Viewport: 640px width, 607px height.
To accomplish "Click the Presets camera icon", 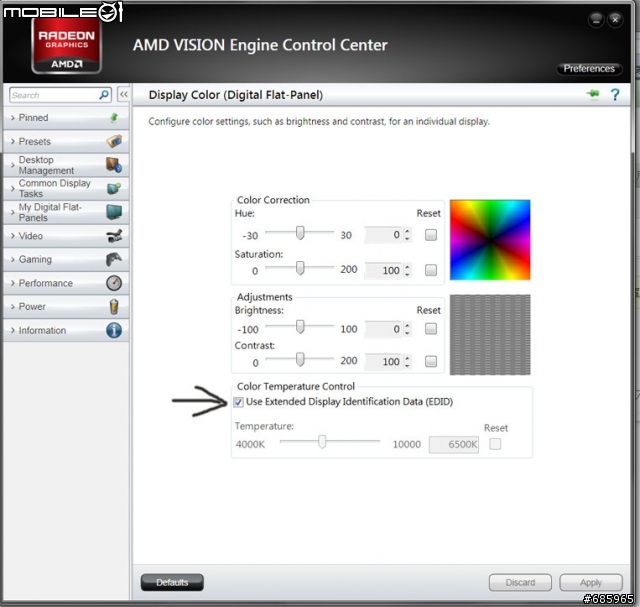I will [x=114, y=141].
